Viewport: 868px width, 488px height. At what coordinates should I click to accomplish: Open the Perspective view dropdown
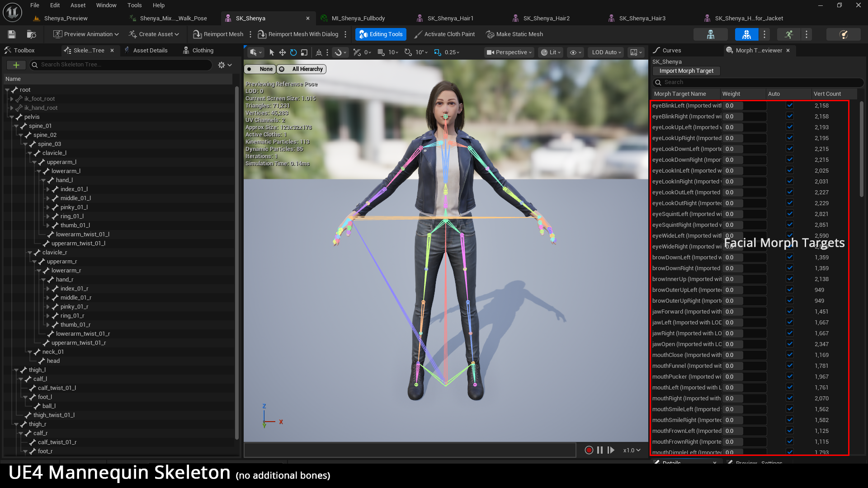(509, 52)
